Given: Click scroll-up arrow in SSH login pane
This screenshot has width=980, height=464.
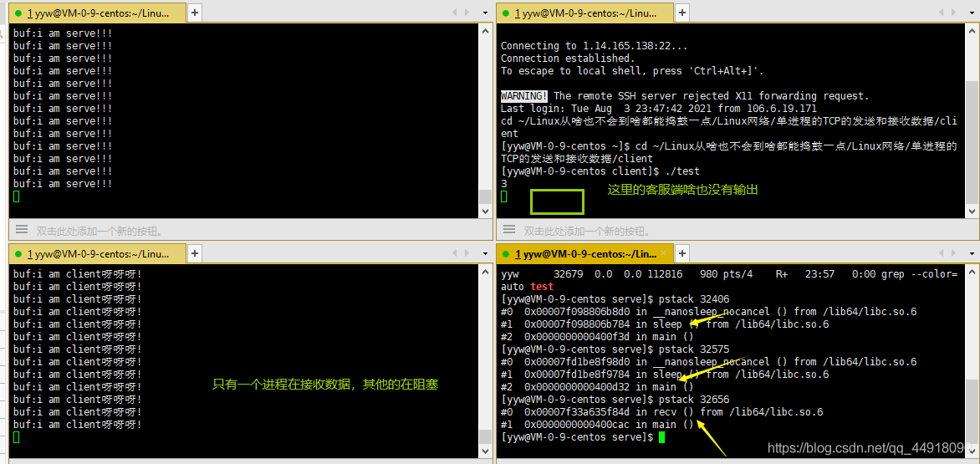Looking at the screenshot, I should (x=972, y=30).
